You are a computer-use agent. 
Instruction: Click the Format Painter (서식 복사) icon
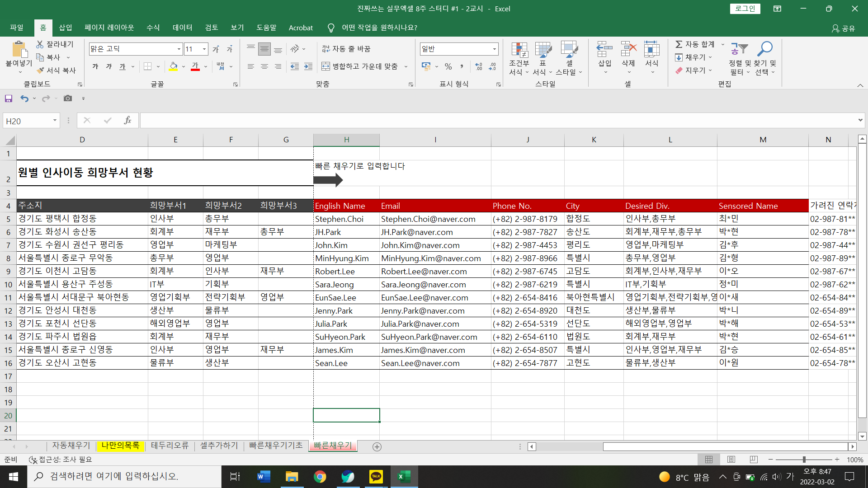41,70
